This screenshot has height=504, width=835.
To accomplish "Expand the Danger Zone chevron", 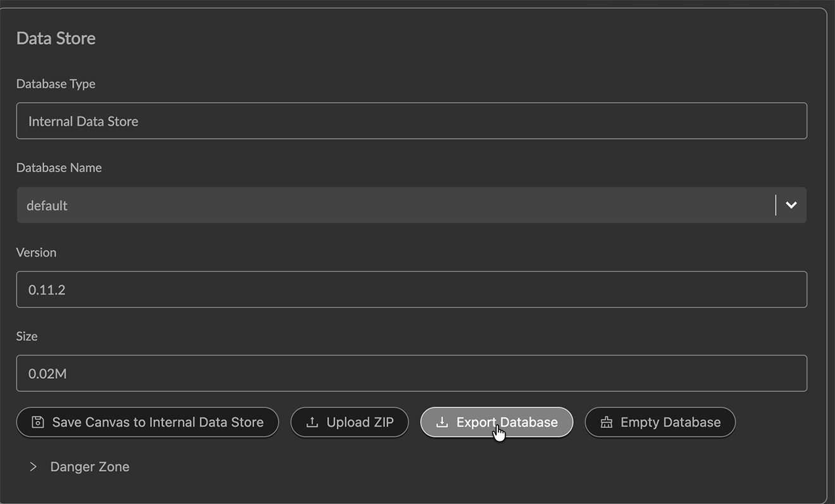I will pyautogui.click(x=34, y=467).
